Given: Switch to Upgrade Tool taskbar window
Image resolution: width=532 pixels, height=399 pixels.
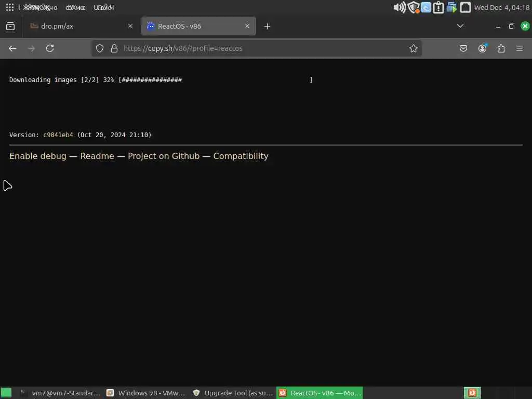Looking at the screenshot, I should (x=233, y=393).
